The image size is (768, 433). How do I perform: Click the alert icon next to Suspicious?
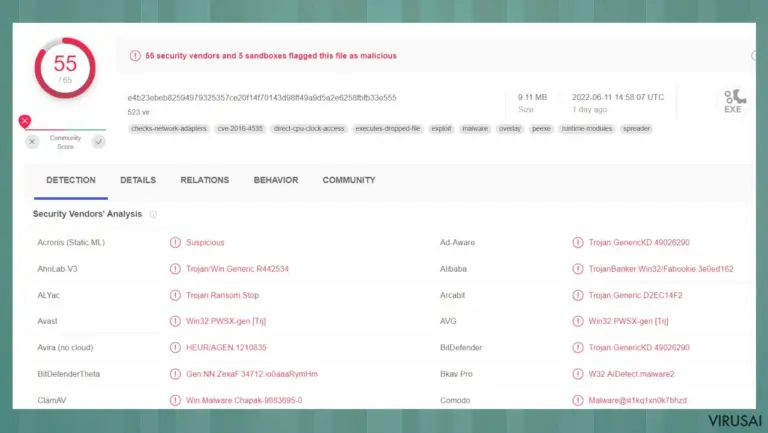pyautogui.click(x=175, y=242)
